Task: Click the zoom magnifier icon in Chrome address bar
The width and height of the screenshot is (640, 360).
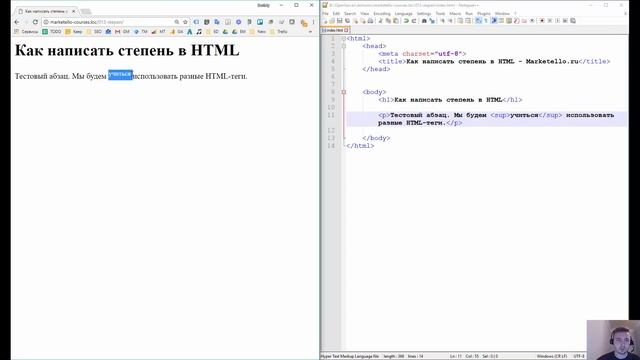Action: [176, 22]
